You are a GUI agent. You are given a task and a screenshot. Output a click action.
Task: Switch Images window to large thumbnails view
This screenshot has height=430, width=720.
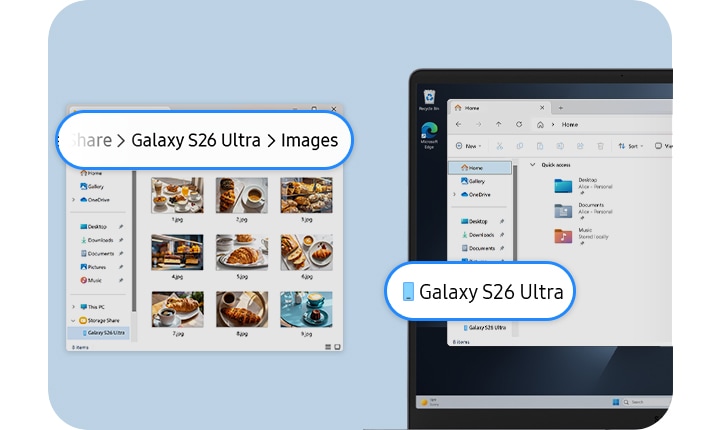point(338,347)
